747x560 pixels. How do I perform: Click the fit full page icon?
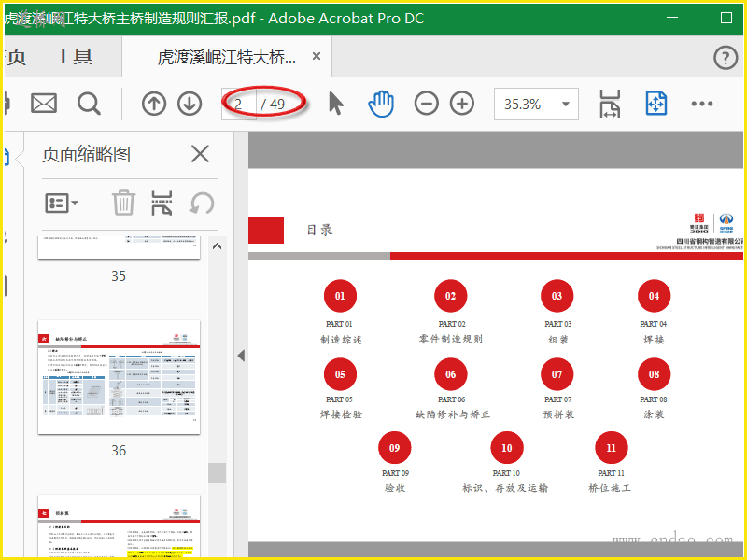point(656,104)
